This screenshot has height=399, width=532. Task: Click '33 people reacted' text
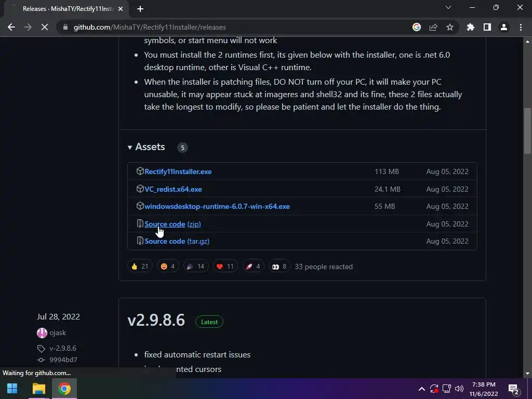(324, 267)
